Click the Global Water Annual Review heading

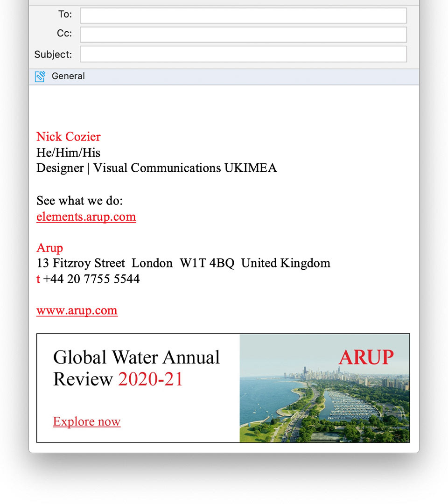(x=137, y=368)
